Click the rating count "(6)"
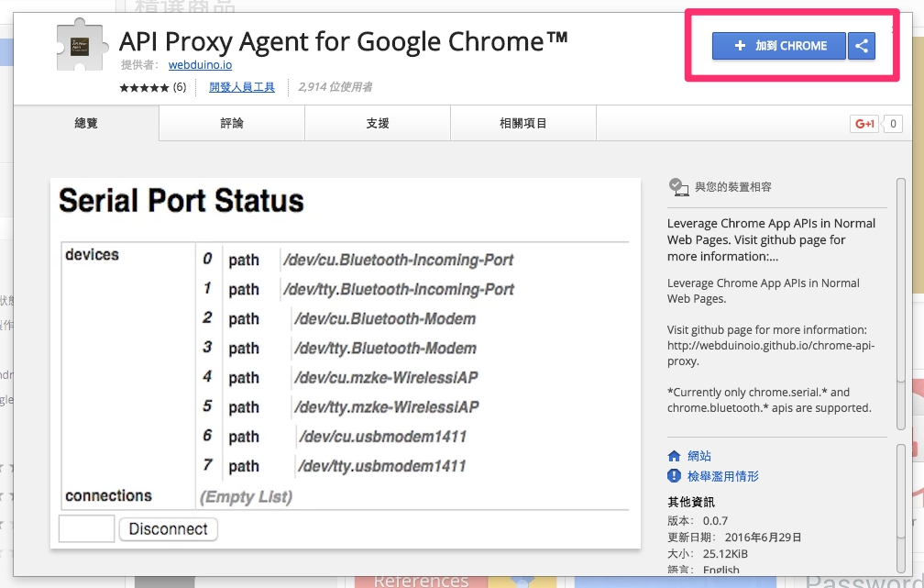 [180, 87]
